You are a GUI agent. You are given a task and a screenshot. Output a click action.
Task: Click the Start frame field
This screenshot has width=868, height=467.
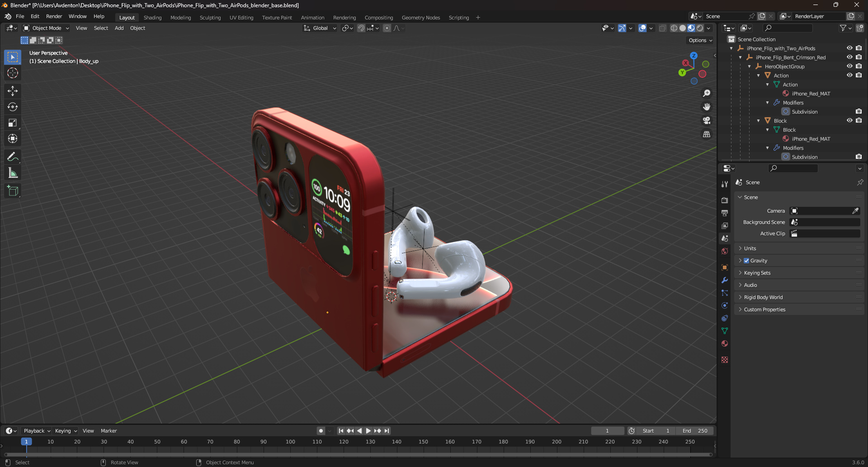point(656,431)
